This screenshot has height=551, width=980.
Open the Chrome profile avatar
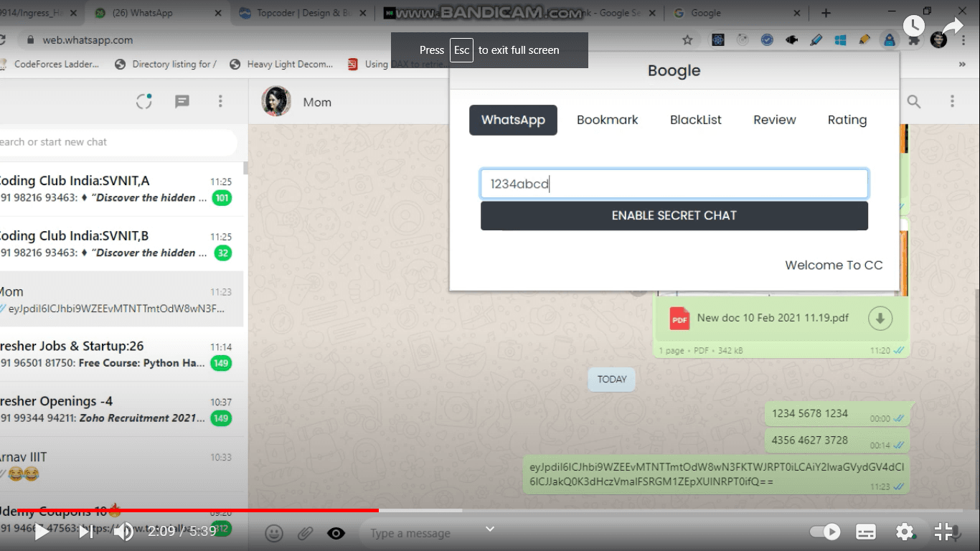tap(938, 40)
